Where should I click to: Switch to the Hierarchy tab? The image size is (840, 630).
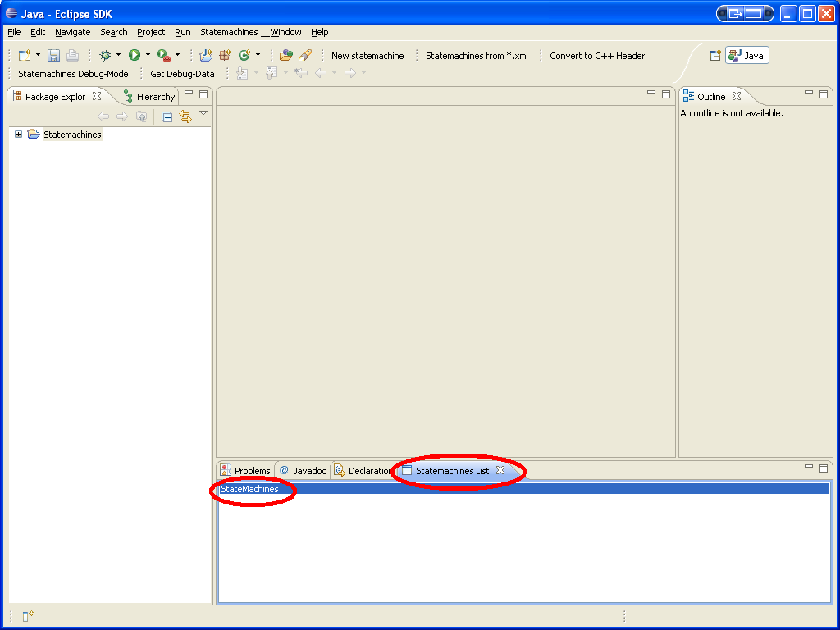click(149, 97)
